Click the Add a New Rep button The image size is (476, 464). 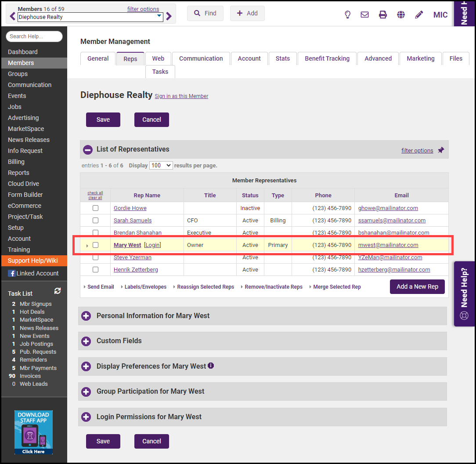click(x=417, y=286)
